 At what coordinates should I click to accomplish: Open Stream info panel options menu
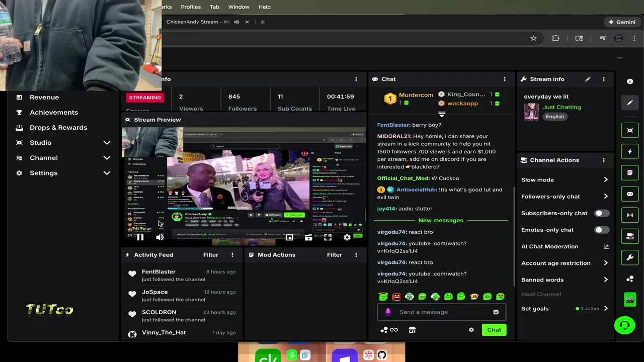point(604,79)
